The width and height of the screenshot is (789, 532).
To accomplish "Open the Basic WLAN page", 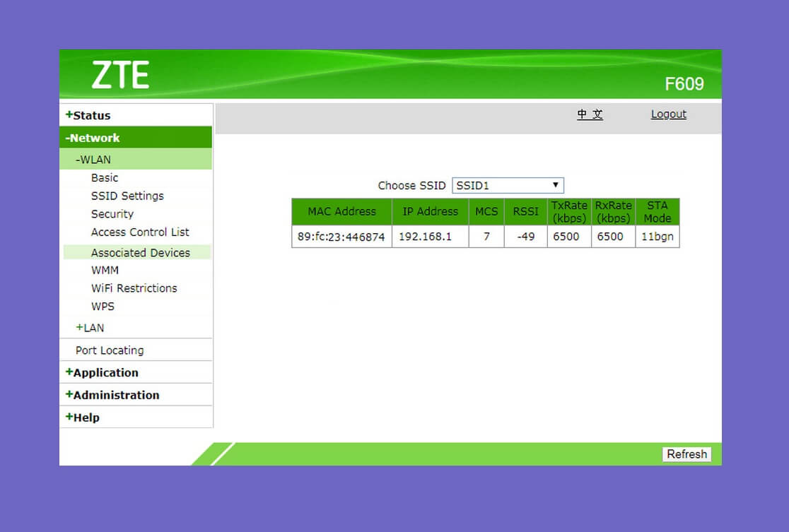I will [105, 177].
